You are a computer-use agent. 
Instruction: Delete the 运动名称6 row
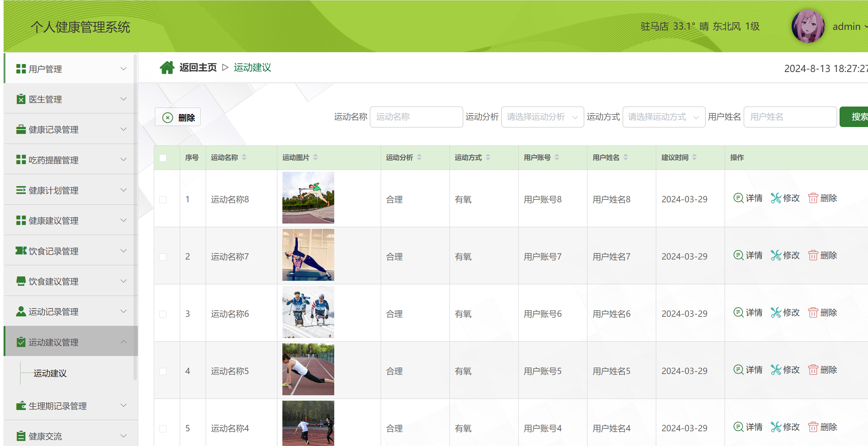[x=822, y=312]
